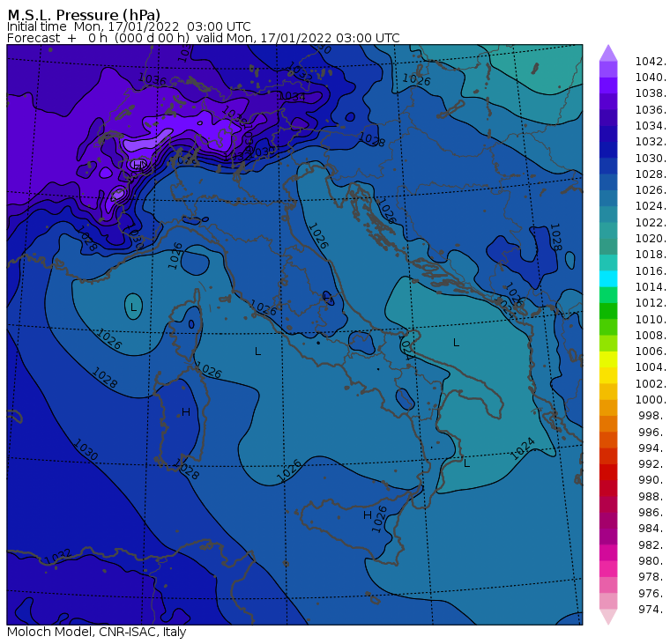Viewport: 670px width, 644px height.
Task: Click the 1008. legend value
Action: 651,336
